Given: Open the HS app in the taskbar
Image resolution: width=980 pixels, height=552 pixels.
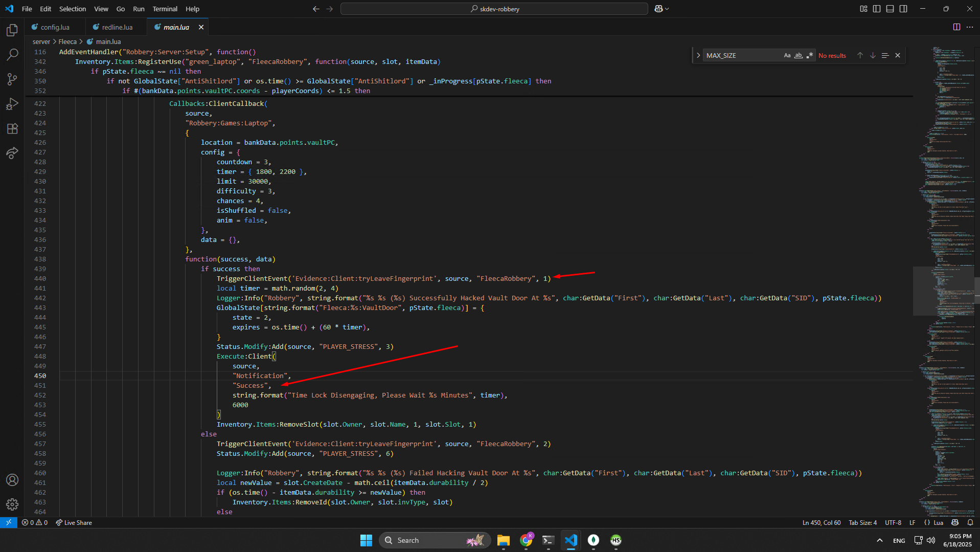Looking at the screenshot, I should pos(616,540).
